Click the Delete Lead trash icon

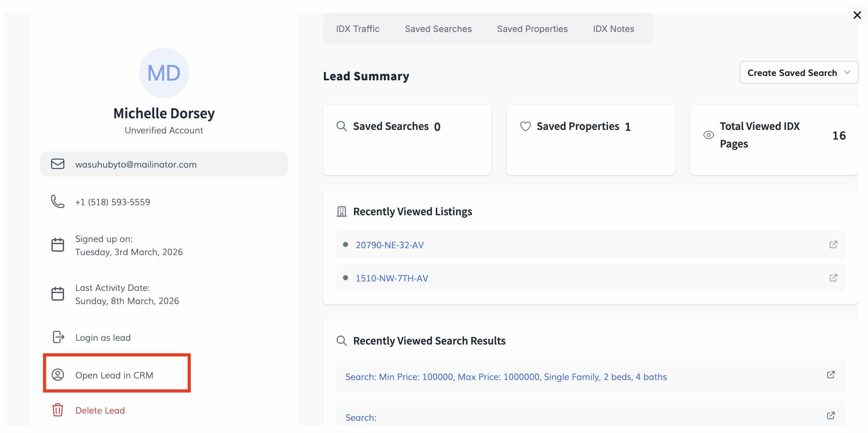(58, 410)
